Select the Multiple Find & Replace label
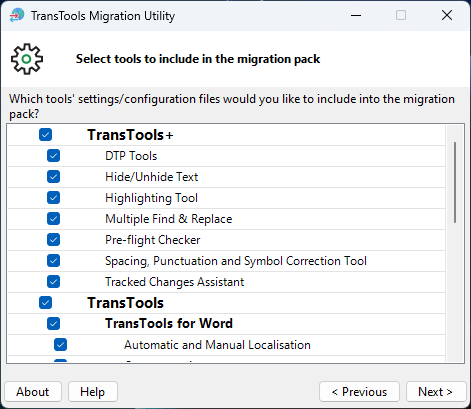This screenshot has height=409, width=471. 169,219
